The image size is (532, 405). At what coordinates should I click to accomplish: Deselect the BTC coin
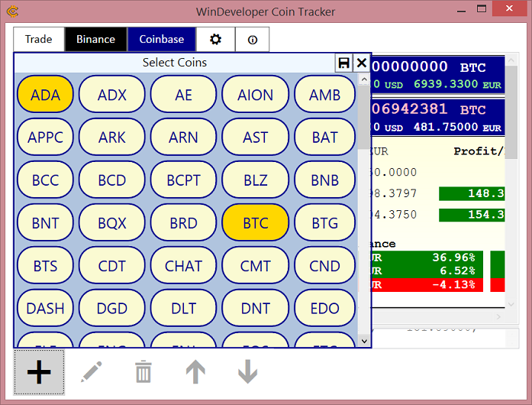point(256,222)
